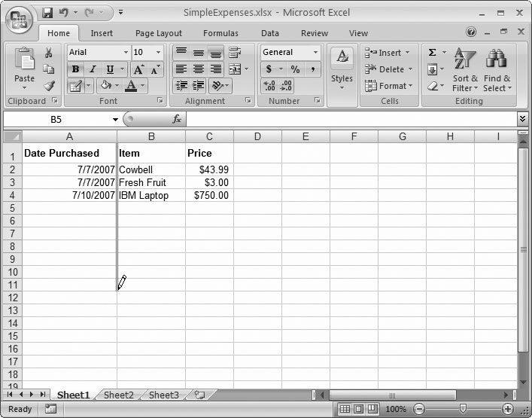Expand the Font Color dropdown arrow

coord(143,86)
